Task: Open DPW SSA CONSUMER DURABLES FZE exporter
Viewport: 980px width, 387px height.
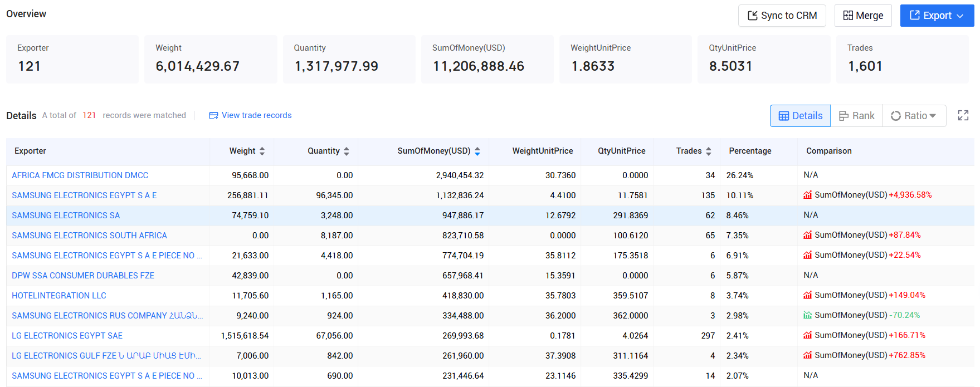Action: (x=83, y=276)
